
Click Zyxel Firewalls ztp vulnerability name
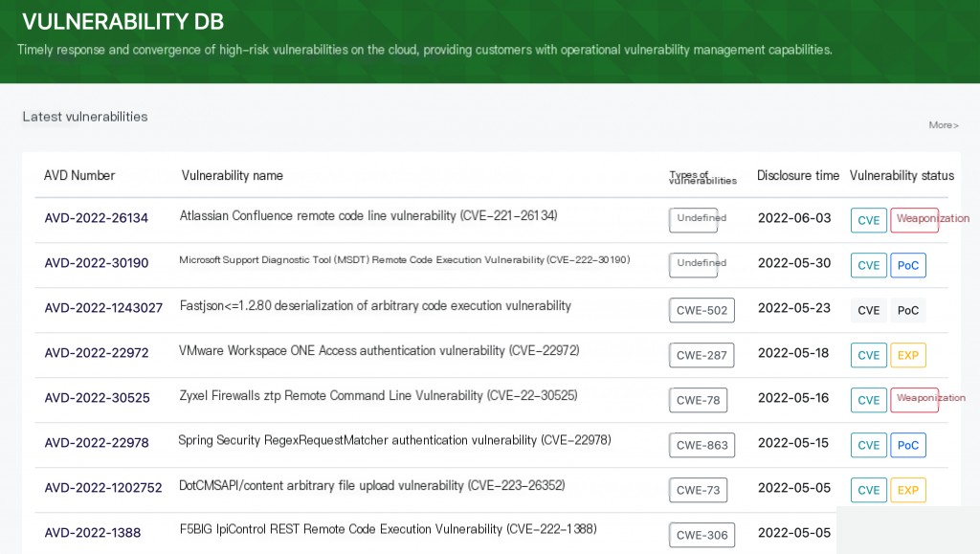click(378, 395)
